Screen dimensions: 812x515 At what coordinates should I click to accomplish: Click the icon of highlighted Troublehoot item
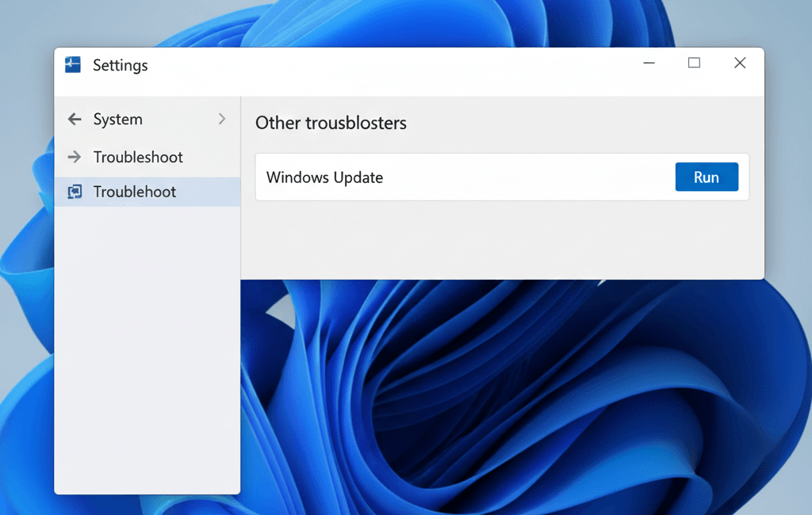click(75, 192)
